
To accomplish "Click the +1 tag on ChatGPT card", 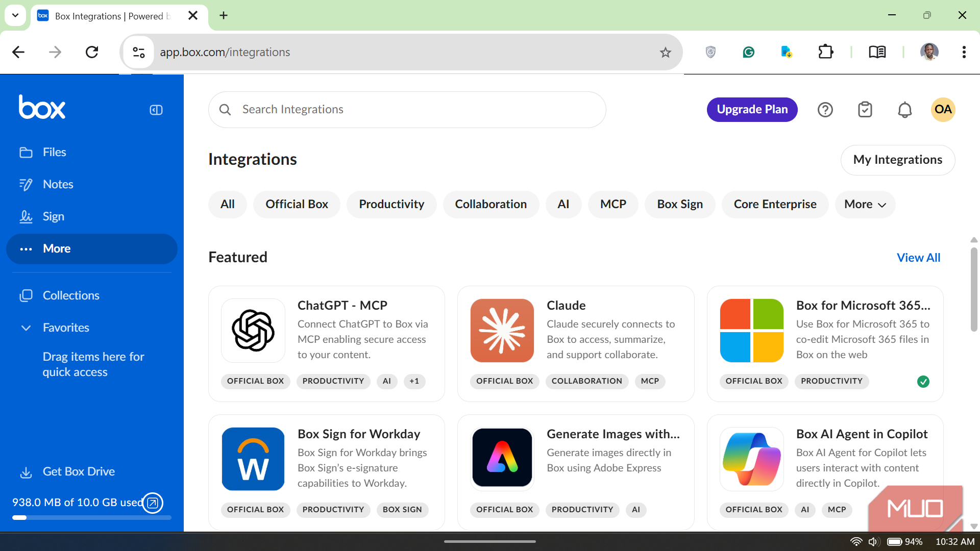I will tap(414, 381).
